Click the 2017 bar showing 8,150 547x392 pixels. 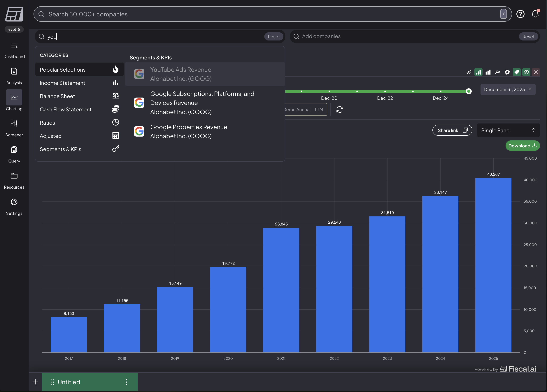69,335
